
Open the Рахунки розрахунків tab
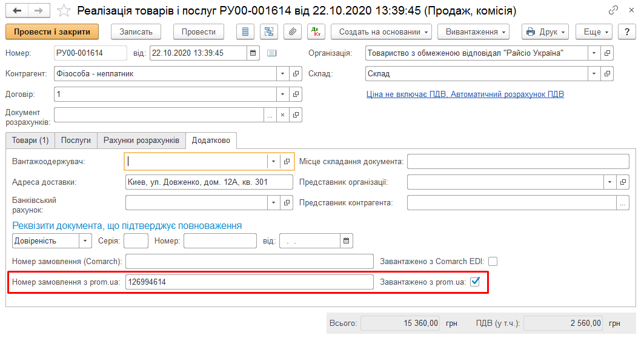pyautogui.click(x=141, y=141)
